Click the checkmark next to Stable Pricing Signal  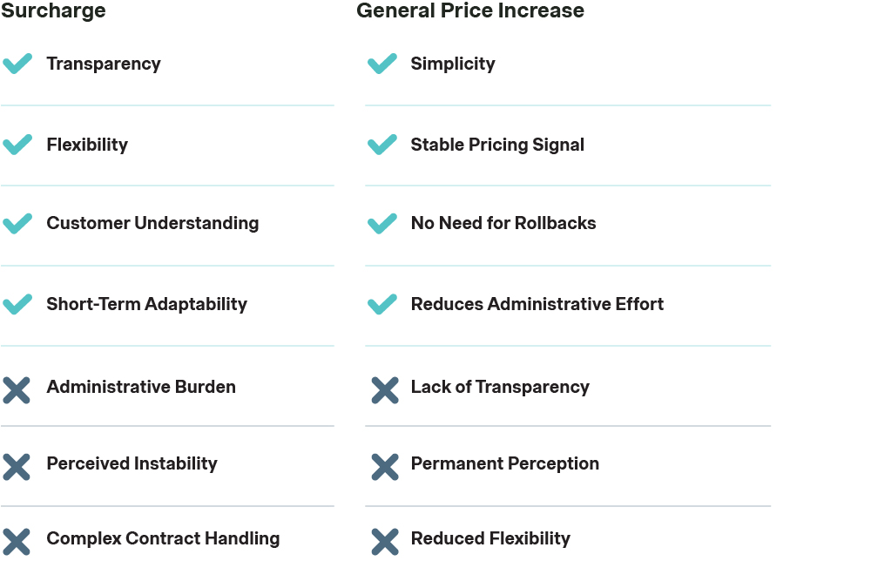point(382,145)
